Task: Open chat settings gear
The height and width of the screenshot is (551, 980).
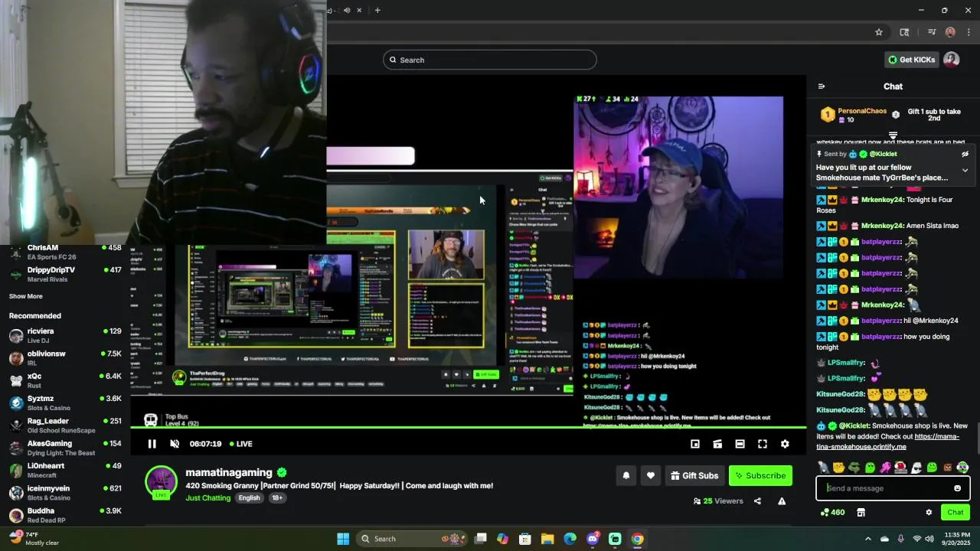Action: click(929, 512)
